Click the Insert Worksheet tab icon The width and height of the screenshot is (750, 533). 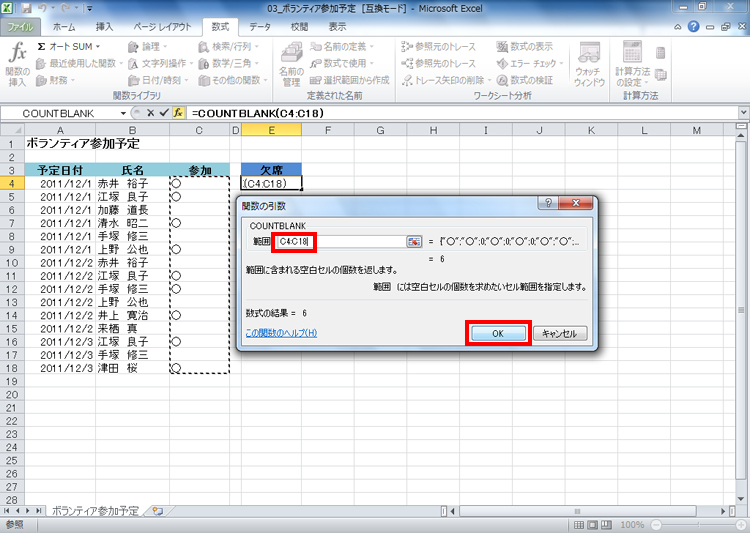point(158,511)
